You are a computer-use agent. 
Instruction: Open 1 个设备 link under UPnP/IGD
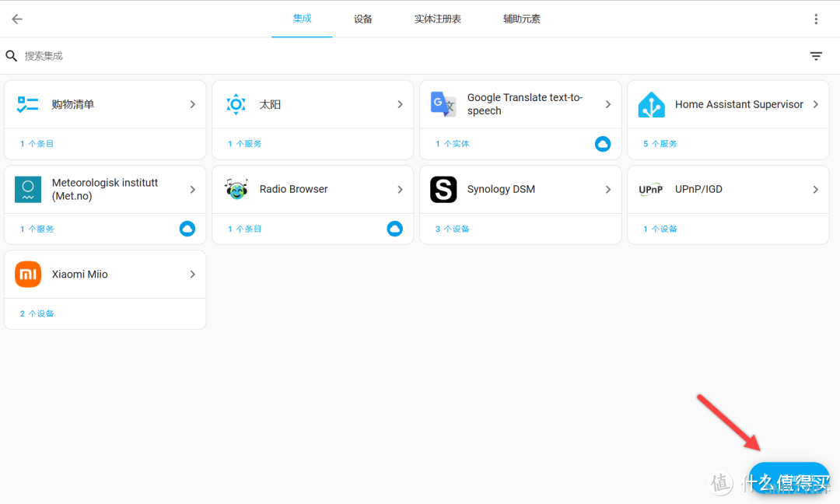(660, 229)
